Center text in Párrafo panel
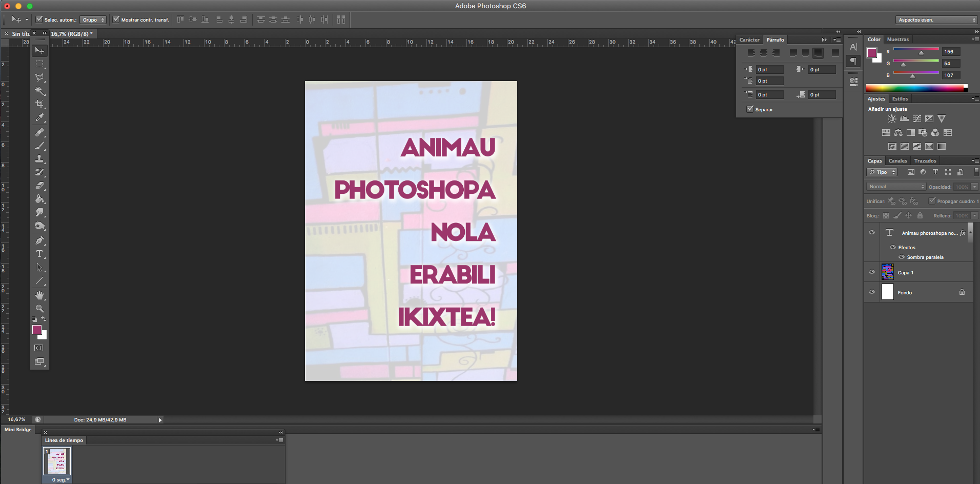The width and height of the screenshot is (980, 484). 764,53
